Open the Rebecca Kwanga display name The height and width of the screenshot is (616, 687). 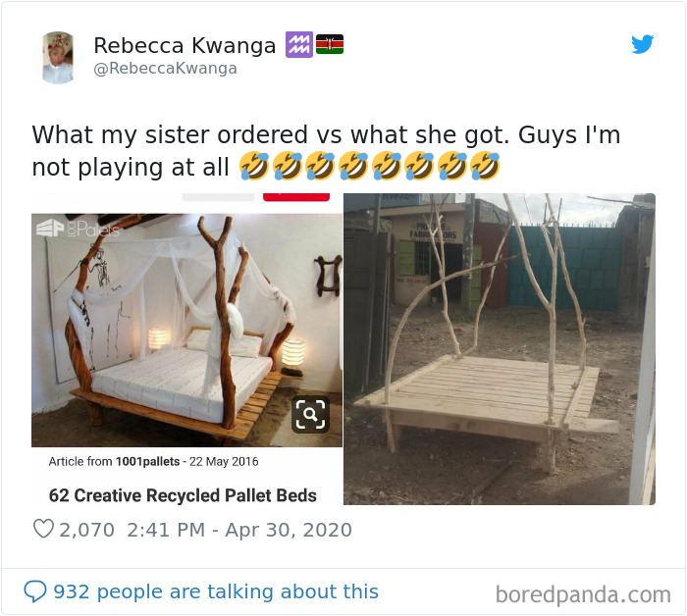185,45
